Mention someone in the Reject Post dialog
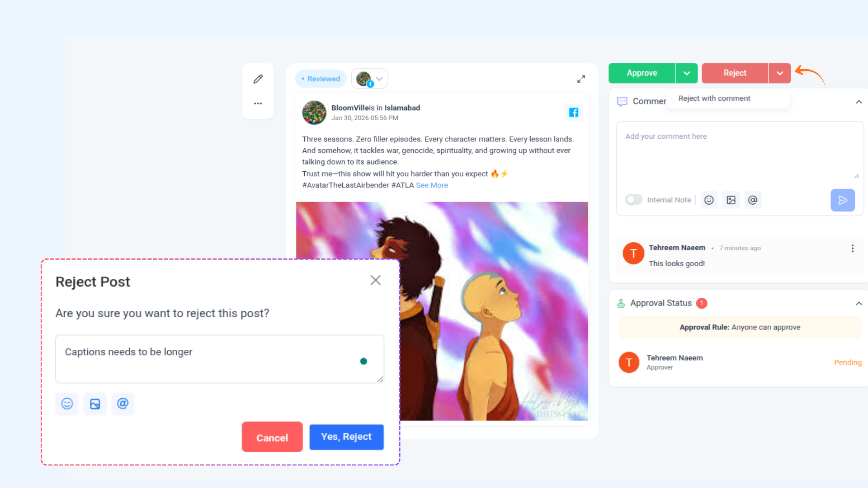Screen dimensions: 868x488 pyautogui.click(x=123, y=404)
